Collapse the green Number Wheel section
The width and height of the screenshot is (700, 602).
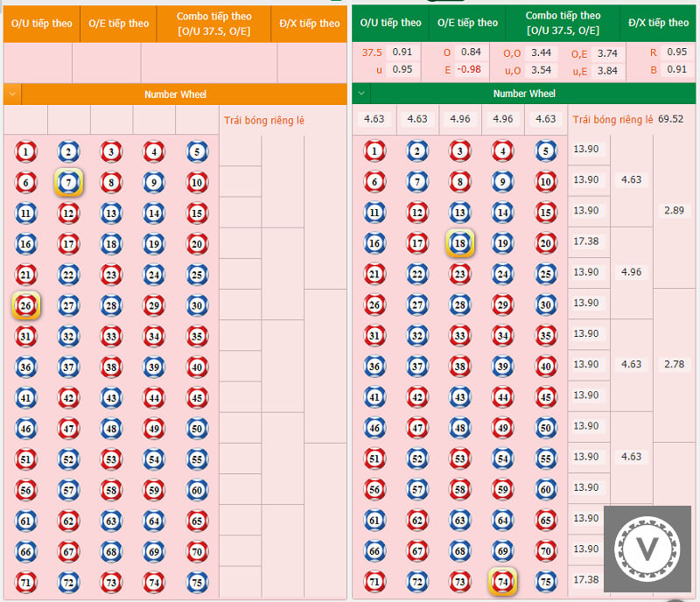361,94
